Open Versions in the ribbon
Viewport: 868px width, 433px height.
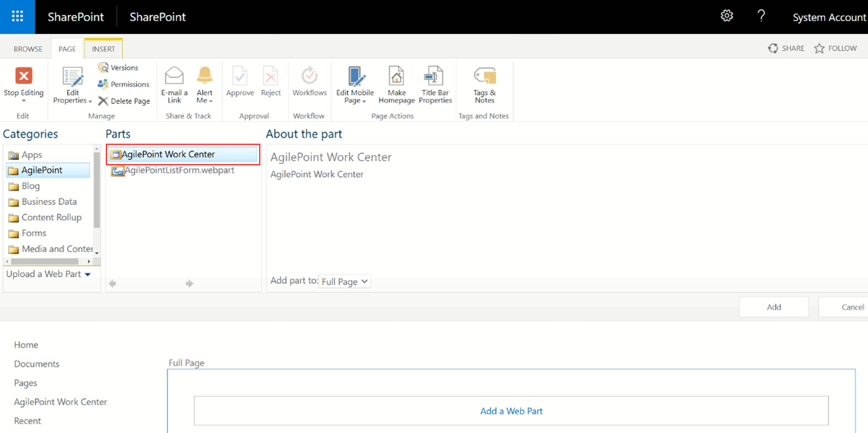(118, 68)
